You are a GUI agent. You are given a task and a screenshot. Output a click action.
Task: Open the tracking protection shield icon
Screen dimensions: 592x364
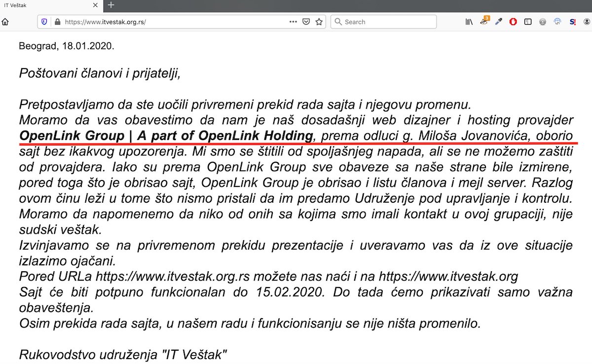pyautogui.click(x=44, y=22)
